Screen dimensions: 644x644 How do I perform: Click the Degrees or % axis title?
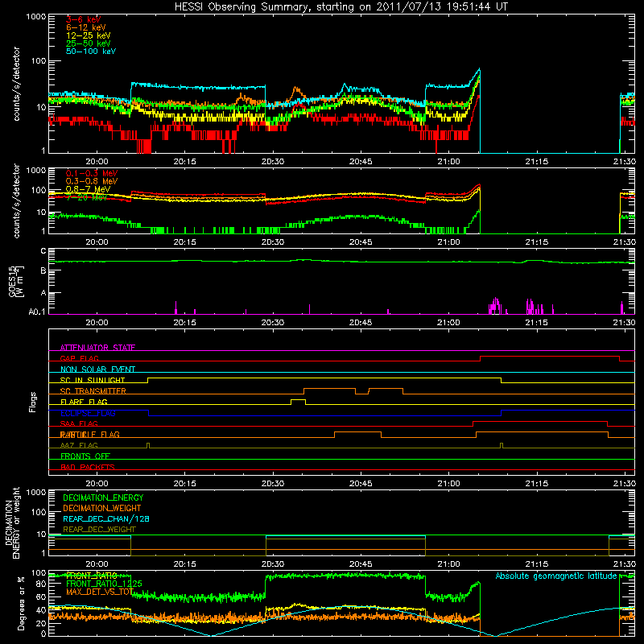(21, 603)
